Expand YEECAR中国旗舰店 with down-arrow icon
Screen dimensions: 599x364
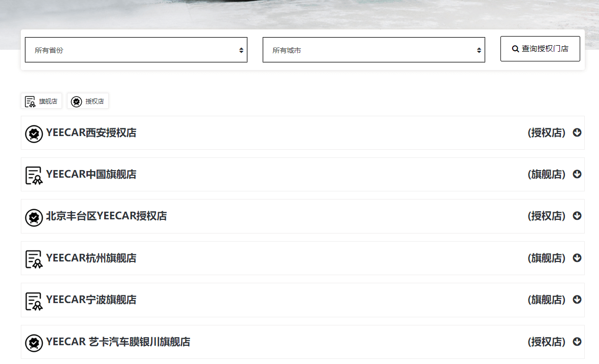(577, 174)
